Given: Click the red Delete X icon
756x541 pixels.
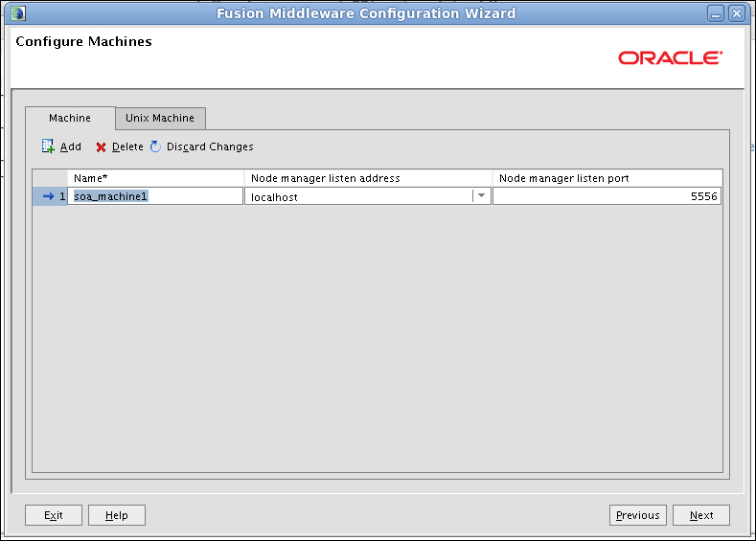Looking at the screenshot, I should pos(101,147).
